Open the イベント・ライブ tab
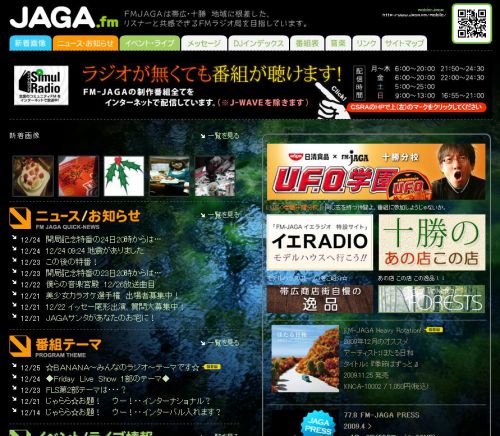Image resolution: width=500 pixels, height=436 pixels. [x=150, y=43]
